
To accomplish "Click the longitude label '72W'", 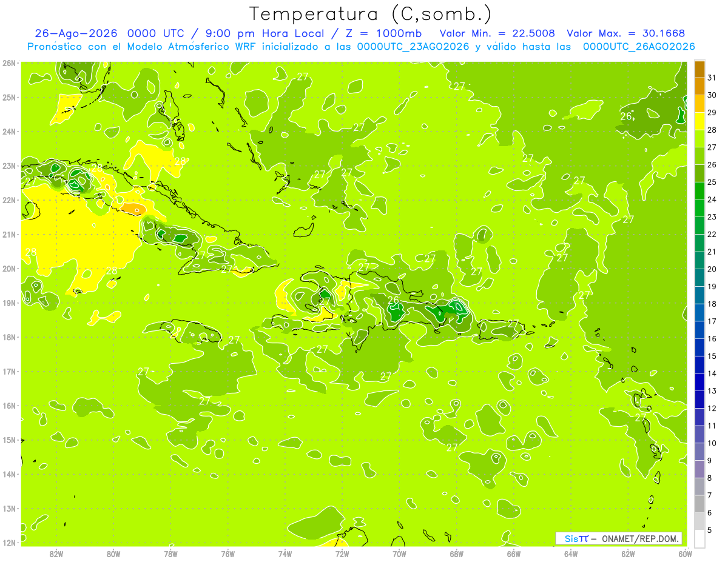I will (x=342, y=554).
